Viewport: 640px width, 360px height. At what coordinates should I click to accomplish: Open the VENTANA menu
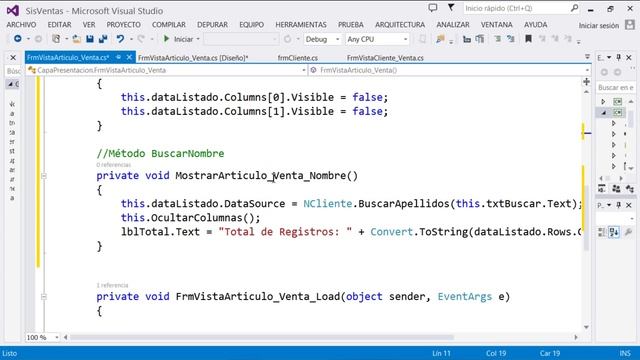[496, 25]
